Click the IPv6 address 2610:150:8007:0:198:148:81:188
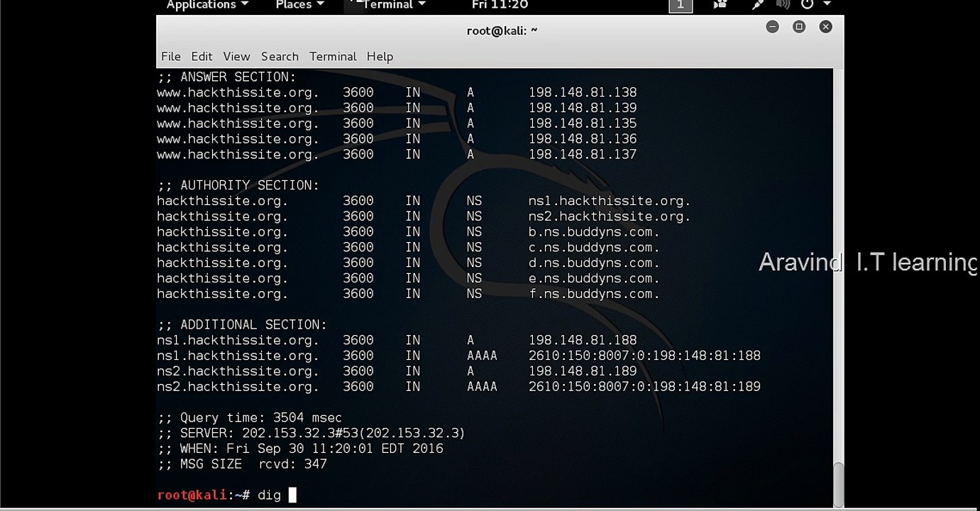Image resolution: width=980 pixels, height=511 pixels. tap(644, 356)
